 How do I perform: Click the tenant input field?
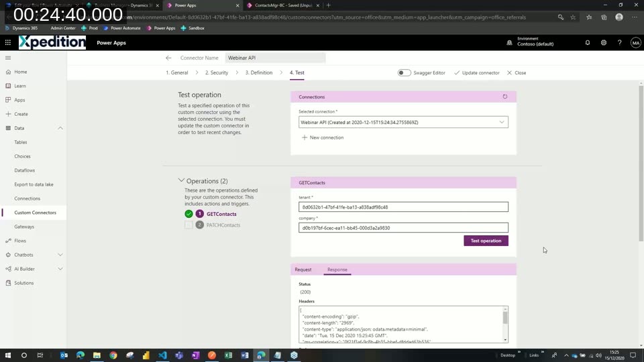(x=403, y=207)
